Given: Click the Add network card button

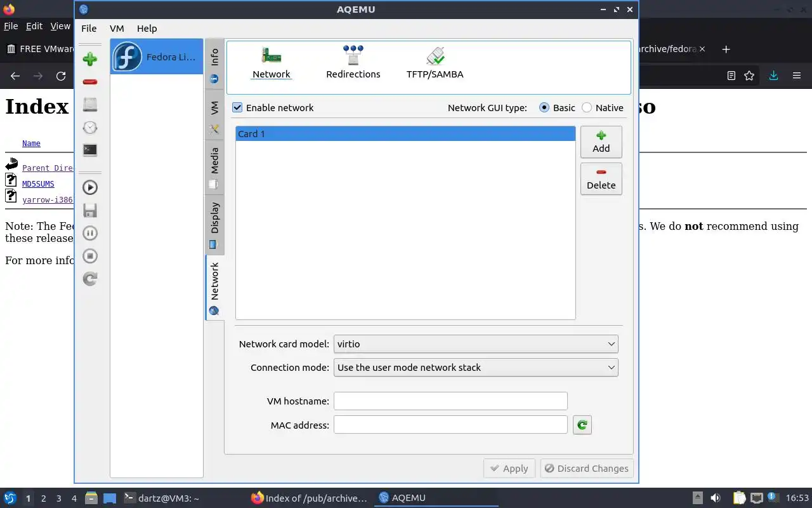Looking at the screenshot, I should point(601,142).
